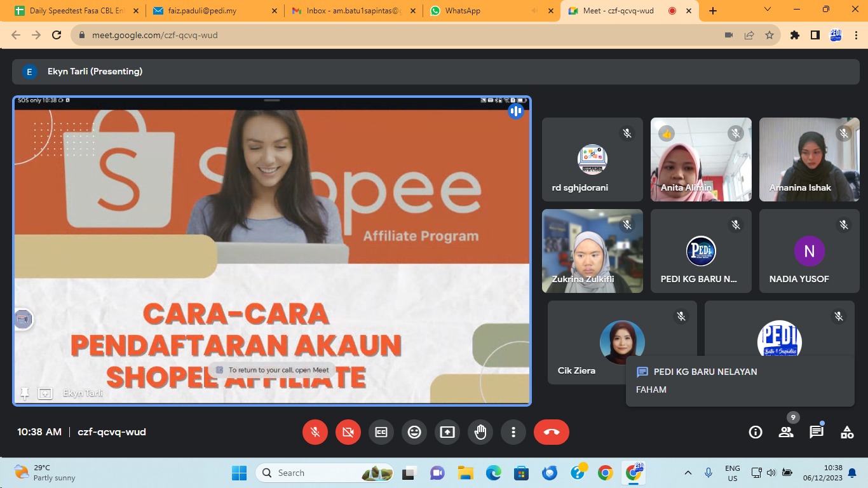Viewport: 868px width, 488px height.
Task: Click the red leave call button
Action: click(x=551, y=432)
